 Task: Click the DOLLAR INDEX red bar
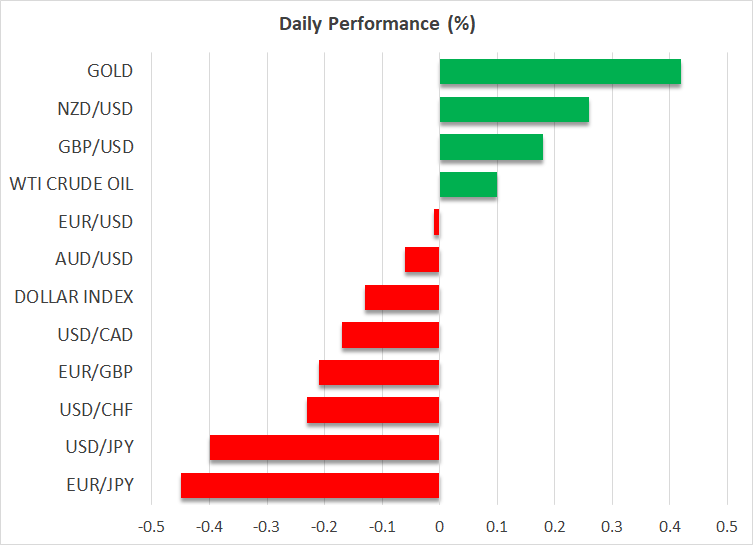402,297
